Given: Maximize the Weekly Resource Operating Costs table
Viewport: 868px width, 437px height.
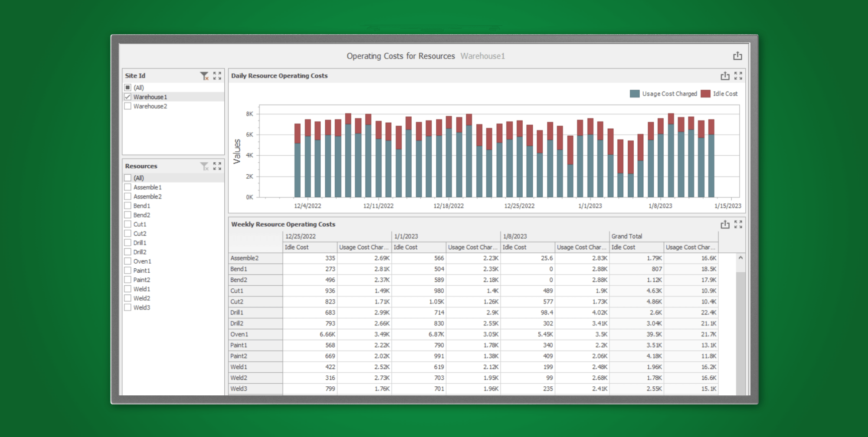Looking at the screenshot, I should [738, 224].
